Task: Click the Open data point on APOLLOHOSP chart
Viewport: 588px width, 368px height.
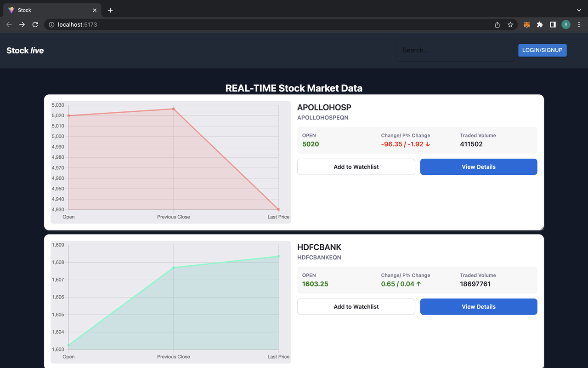Action: coord(69,115)
